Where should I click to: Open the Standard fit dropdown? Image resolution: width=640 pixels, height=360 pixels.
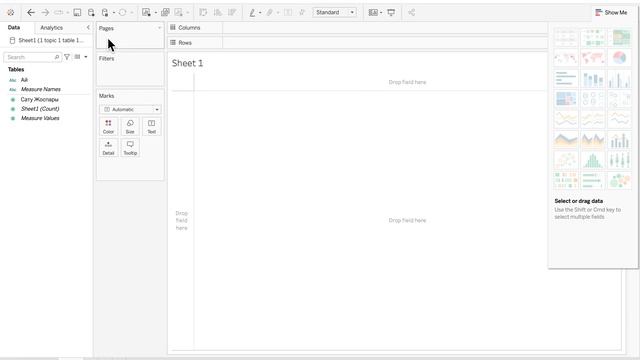click(x=335, y=13)
